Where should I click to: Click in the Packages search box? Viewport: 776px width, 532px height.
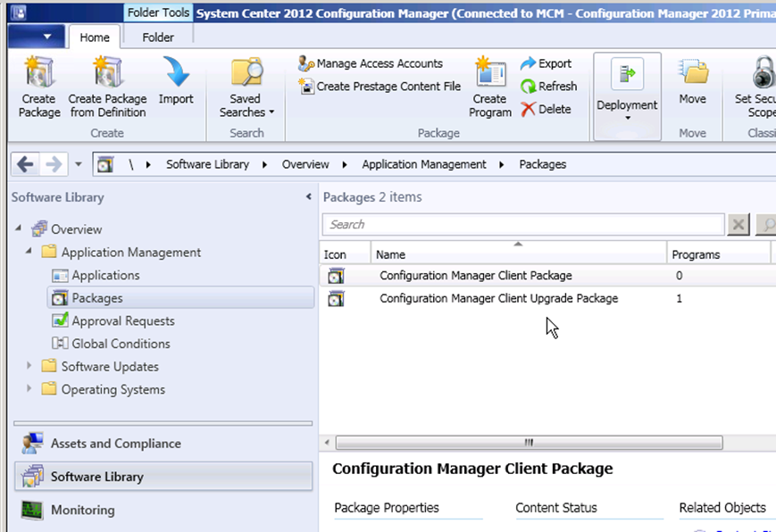(523, 225)
